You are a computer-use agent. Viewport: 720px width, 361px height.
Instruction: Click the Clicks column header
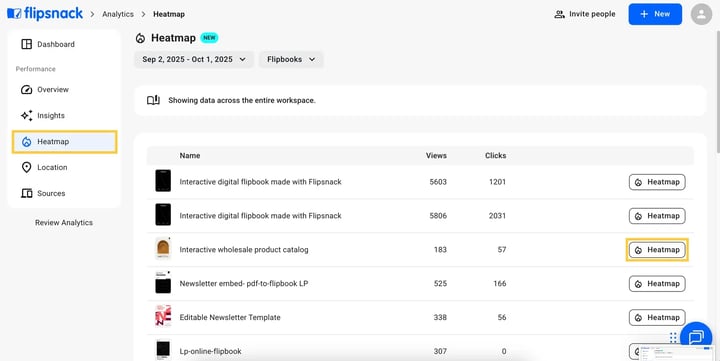coord(495,156)
